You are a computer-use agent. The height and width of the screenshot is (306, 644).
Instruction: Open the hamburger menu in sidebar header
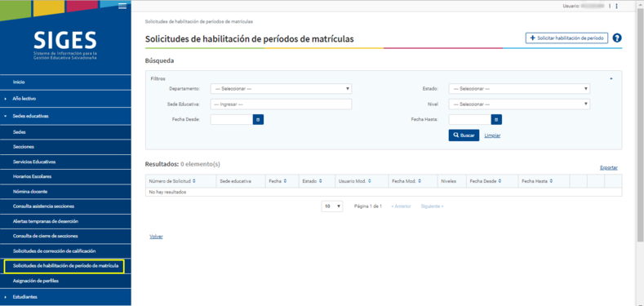click(x=122, y=7)
